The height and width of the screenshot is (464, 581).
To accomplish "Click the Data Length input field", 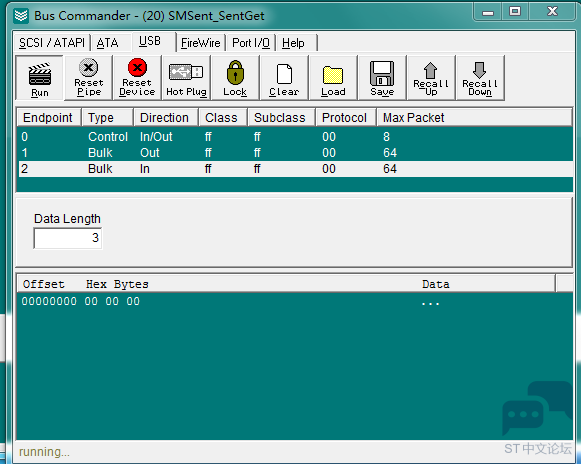I will tap(67, 238).
